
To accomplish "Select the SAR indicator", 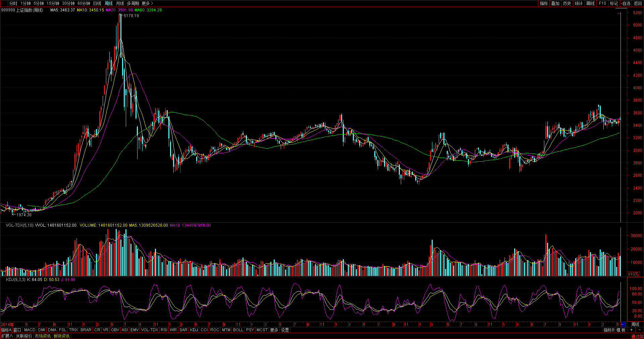I will coord(183,330).
